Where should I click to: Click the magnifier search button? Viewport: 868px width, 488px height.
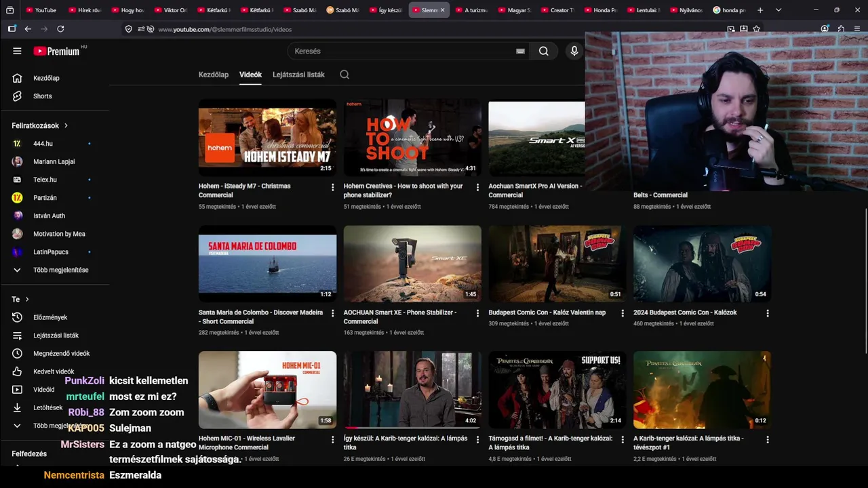tap(544, 51)
